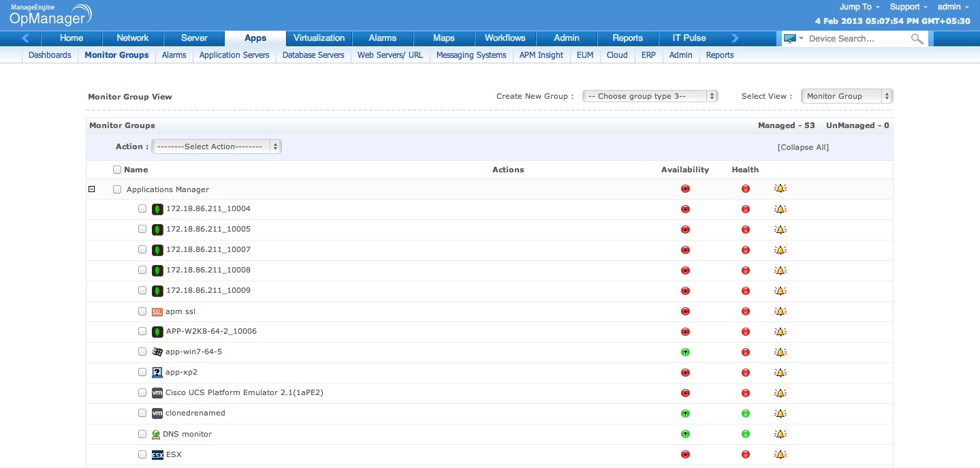This screenshot has height=468, width=980.
Task: Click the Managed - 53 count text
Action: coord(787,125)
